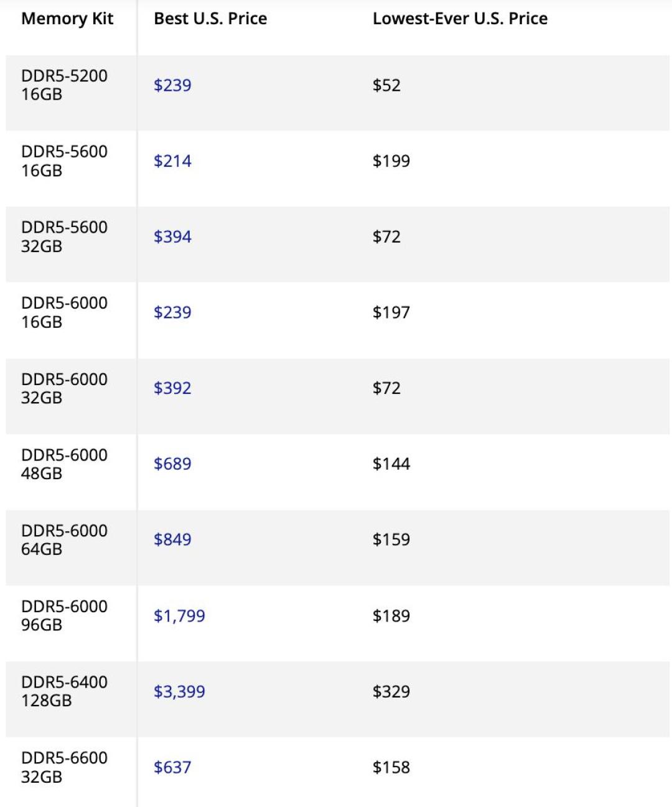Click the $1,799 price link
The width and height of the screenshot is (672, 807).
coord(179,616)
